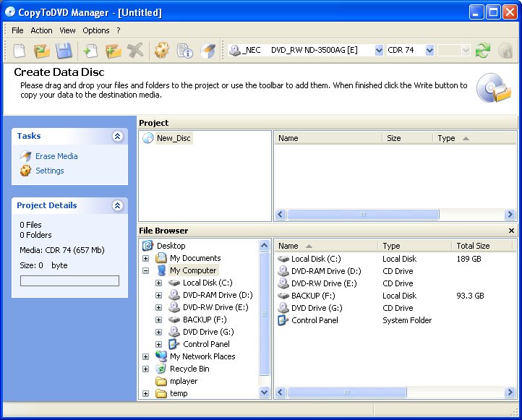Image resolution: width=522 pixels, height=420 pixels.
Task: Open the File menu
Action: click(x=17, y=30)
